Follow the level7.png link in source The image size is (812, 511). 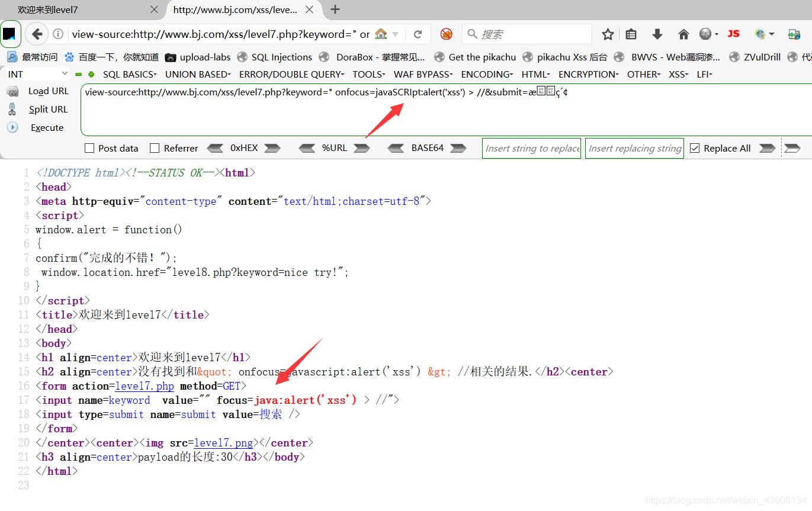[223, 443]
